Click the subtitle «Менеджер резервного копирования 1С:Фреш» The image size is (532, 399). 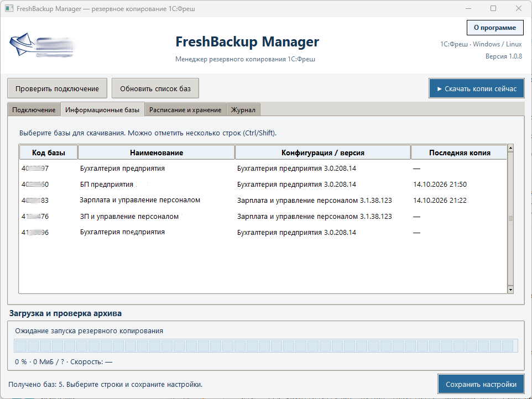pos(245,59)
